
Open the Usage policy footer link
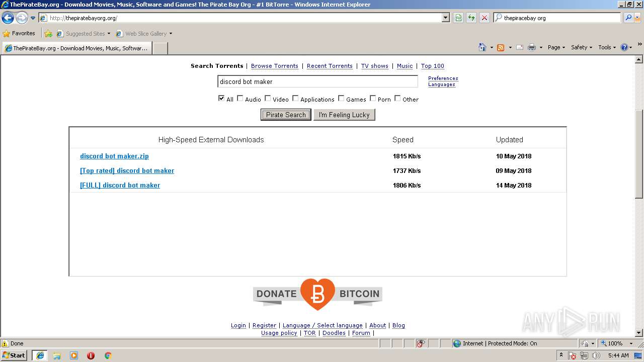[279, 333]
